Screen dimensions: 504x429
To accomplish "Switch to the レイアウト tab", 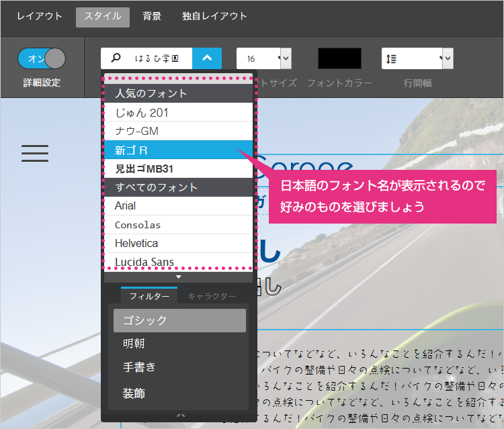I will click(x=39, y=16).
